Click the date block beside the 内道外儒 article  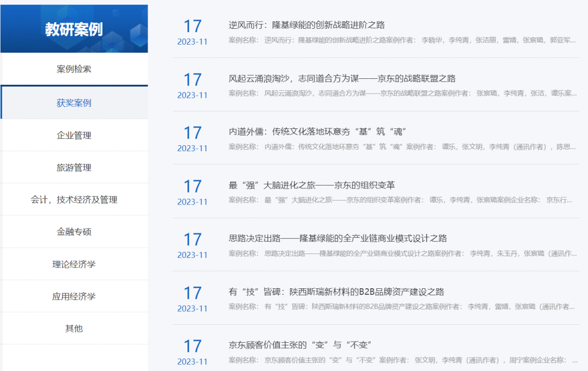click(192, 139)
